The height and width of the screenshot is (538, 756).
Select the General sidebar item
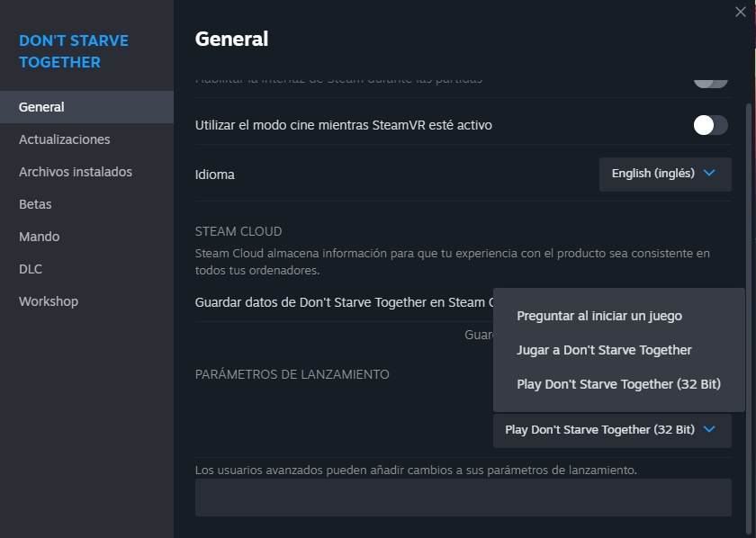coord(41,107)
